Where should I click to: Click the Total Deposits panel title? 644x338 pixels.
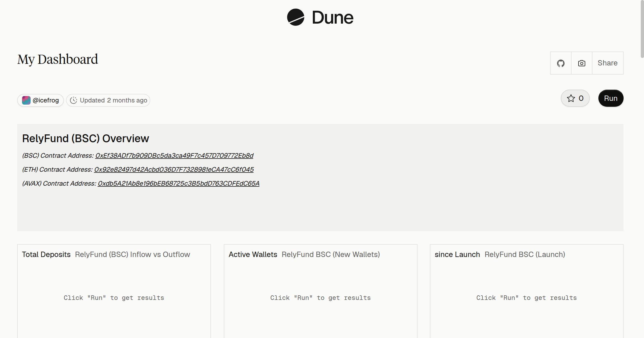coord(46,254)
